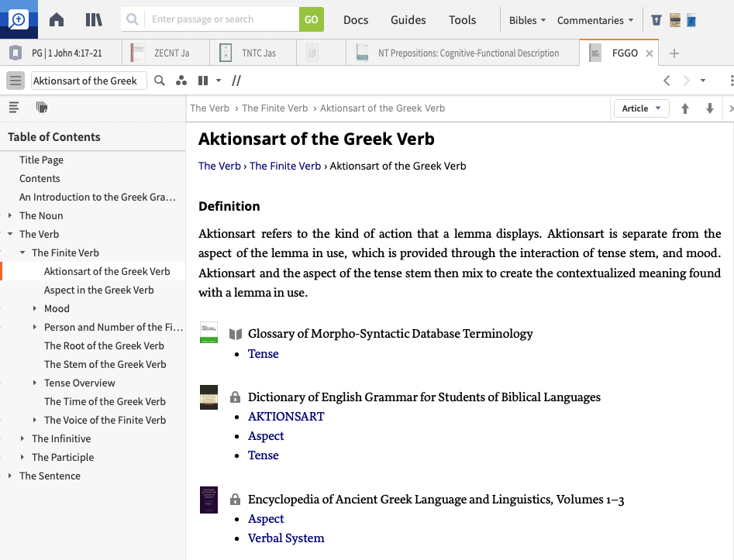The image size is (734, 560).
Task: Click the stacked pages icon in sidebar
Action: point(42,107)
